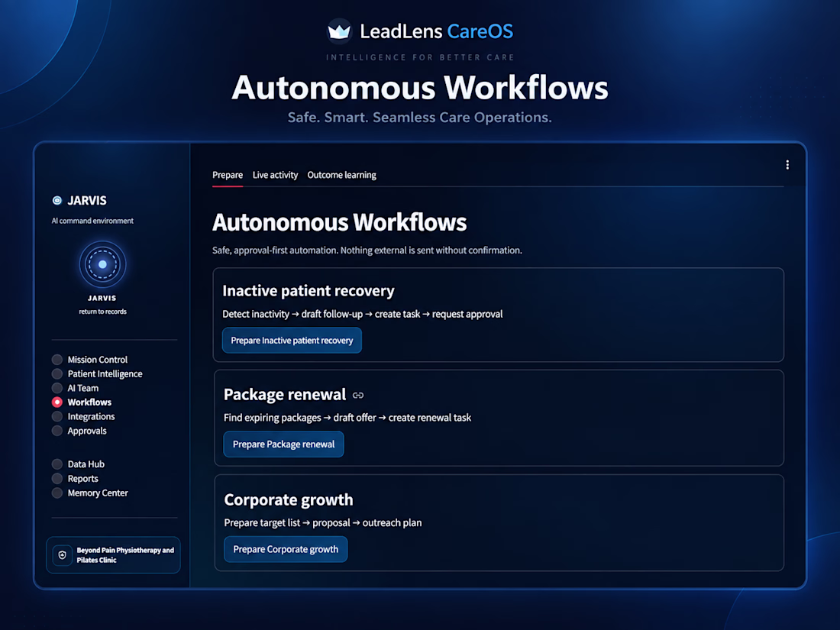Image resolution: width=840 pixels, height=630 pixels.
Task: Click 'Safe. Smart. Seamless Care Operations.' tagline
Action: click(x=419, y=118)
